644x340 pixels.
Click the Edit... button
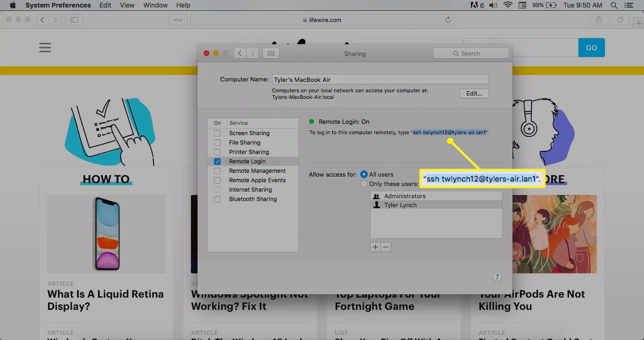474,93
